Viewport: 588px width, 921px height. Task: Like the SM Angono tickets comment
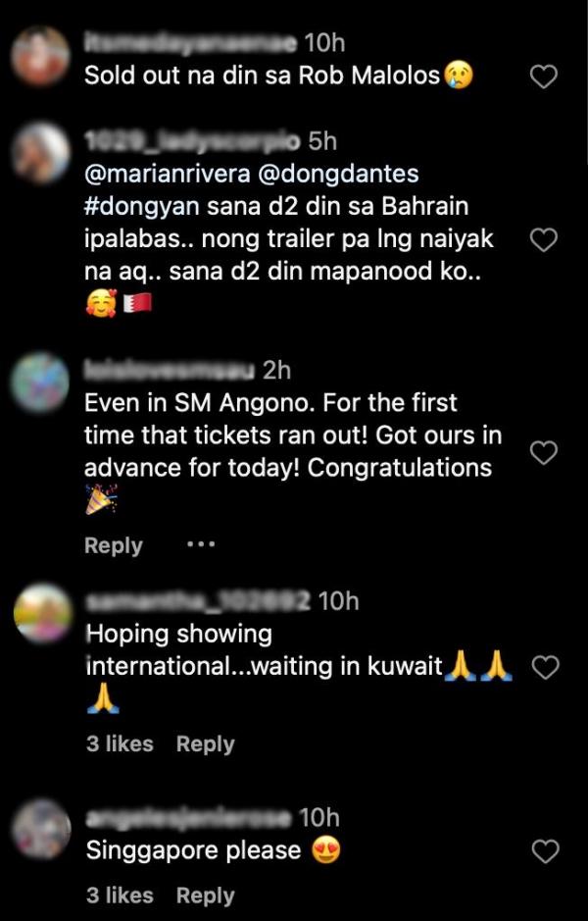click(543, 451)
